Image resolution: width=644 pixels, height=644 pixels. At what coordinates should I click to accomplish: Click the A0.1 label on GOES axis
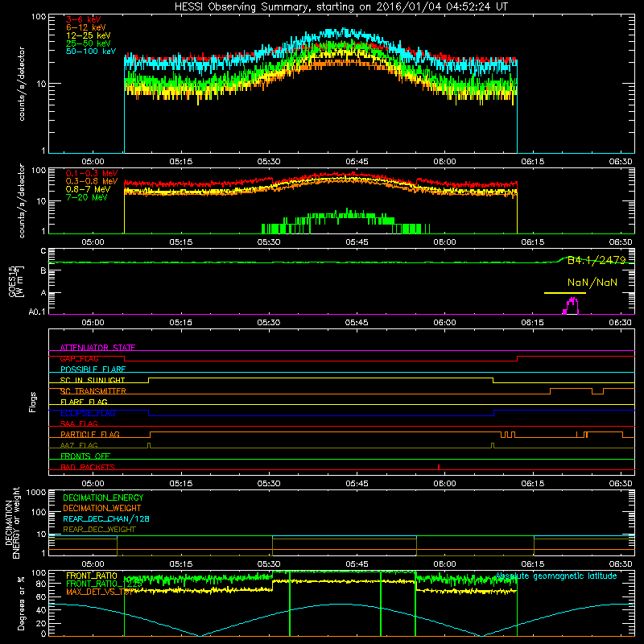coord(37,312)
